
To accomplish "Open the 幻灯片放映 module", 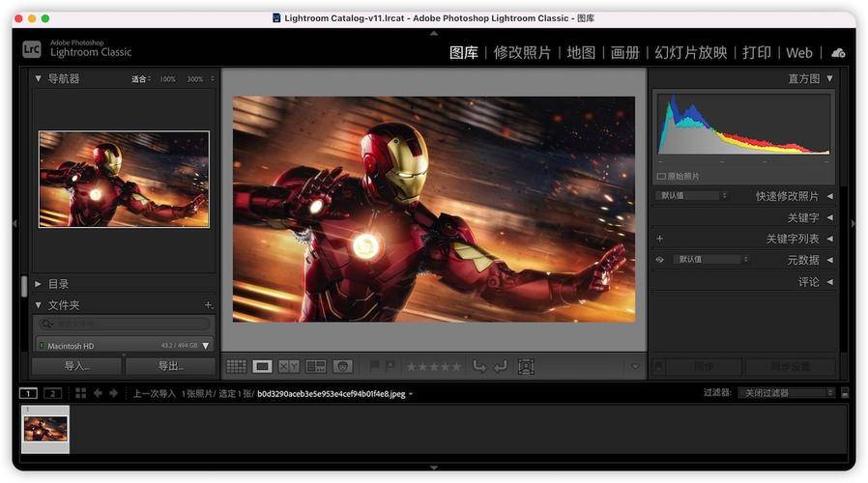I will [x=690, y=52].
